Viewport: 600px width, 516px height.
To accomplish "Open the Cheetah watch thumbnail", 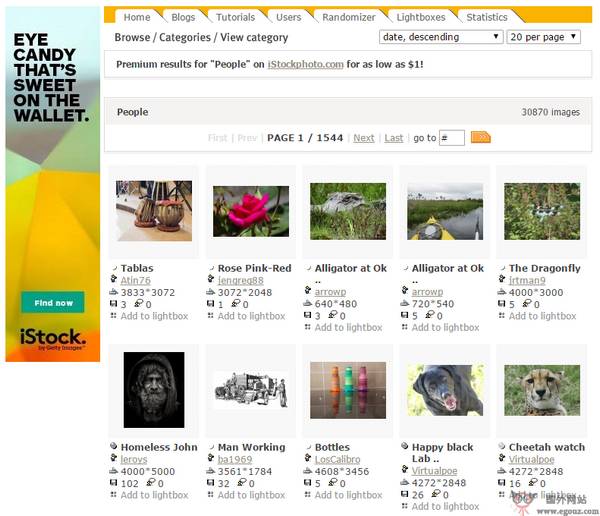I will pos(542,390).
